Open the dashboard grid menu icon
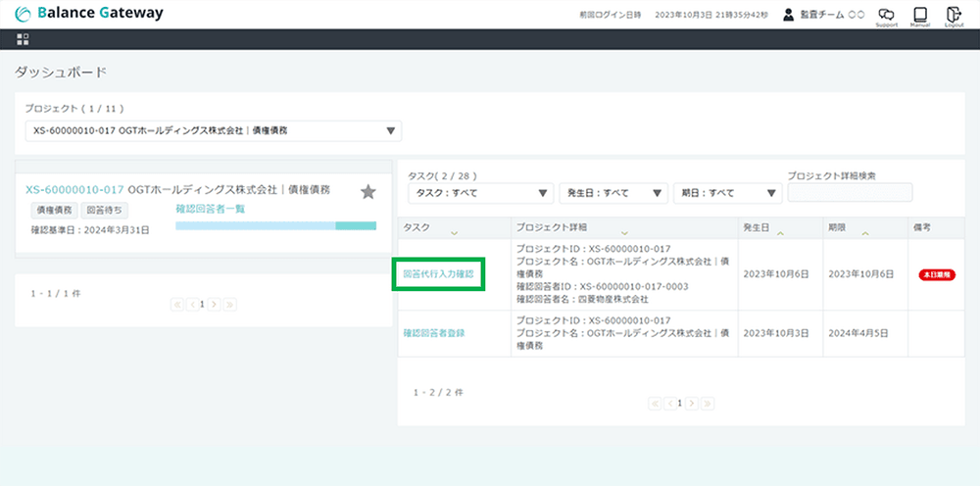This screenshot has width=980, height=486. tap(24, 39)
